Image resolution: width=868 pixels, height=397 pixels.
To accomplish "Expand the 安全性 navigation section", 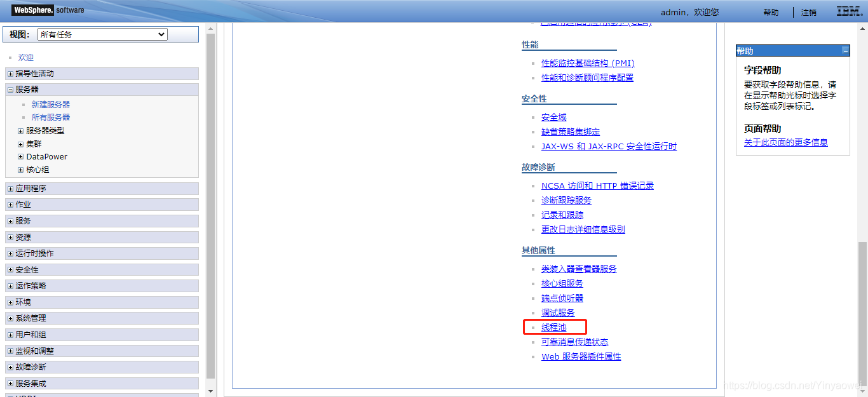I will 11,270.
